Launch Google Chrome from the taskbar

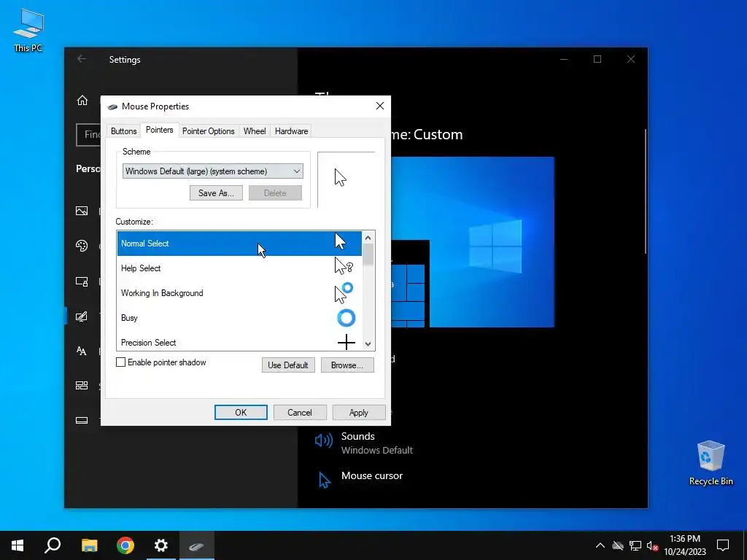pyautogui.click(x=125, y=545)
